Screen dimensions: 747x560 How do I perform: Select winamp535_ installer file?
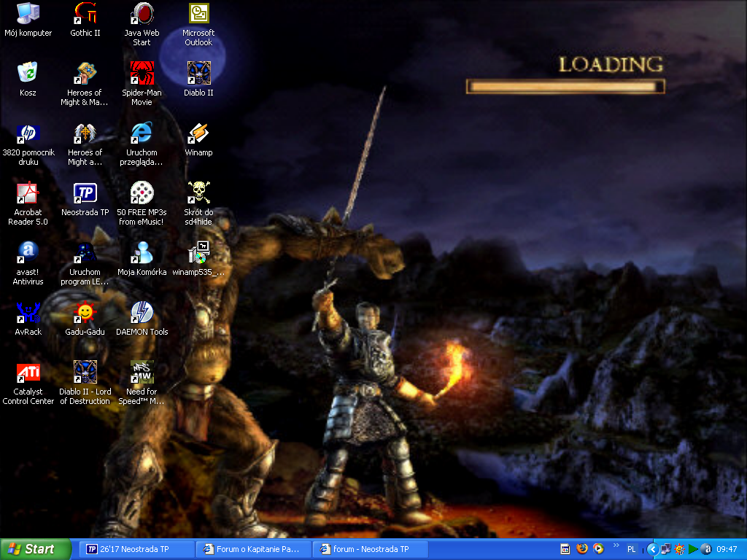(x=198, y=259)
